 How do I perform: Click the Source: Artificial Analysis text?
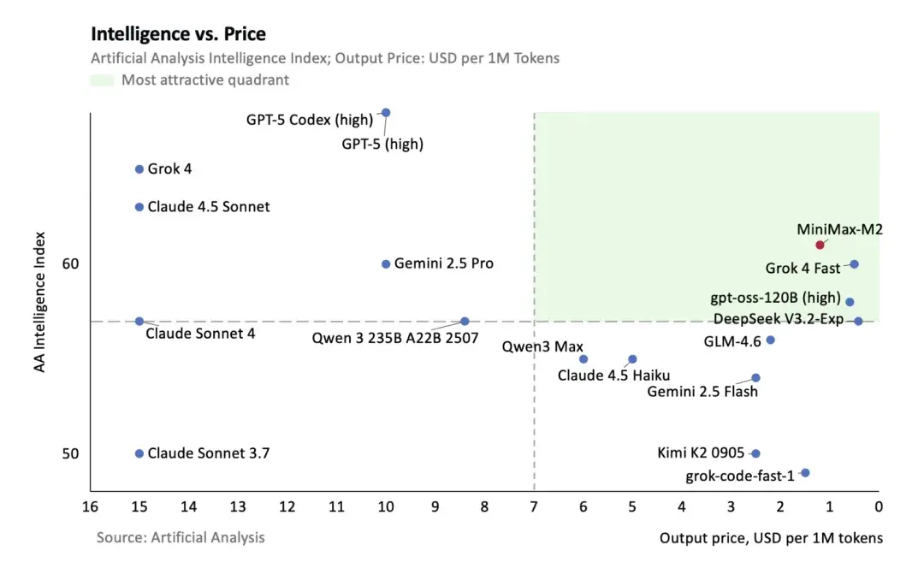pos(181,537)
